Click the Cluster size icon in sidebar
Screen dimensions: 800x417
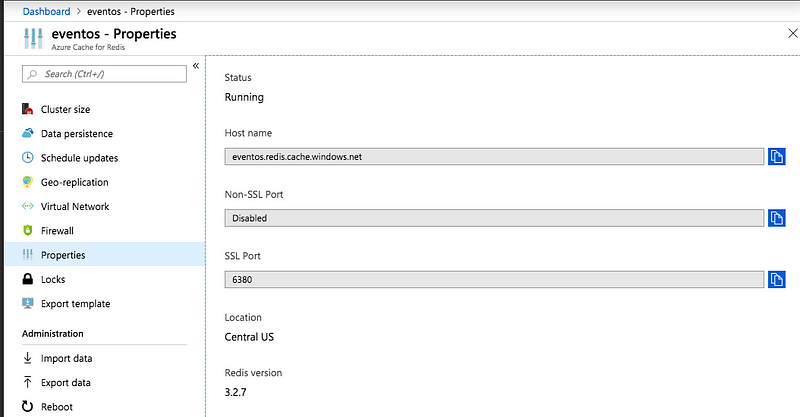(28, 109)
